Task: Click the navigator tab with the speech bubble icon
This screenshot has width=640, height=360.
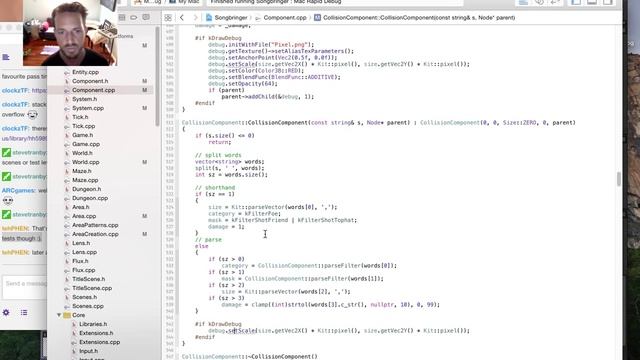Action: point(146,18)
